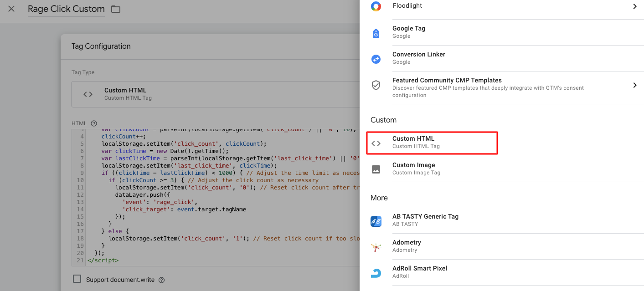Click the shield icon for CMP Templates
The width and height of the screenshot is (644, 291).
pyautogui.click(x=376, y=85)
